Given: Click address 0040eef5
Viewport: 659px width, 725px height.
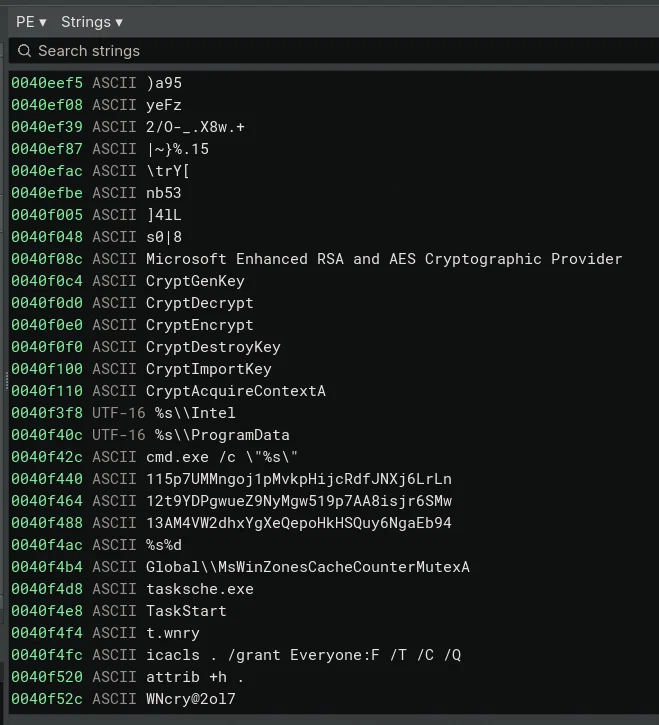Looking at the screenshot, I should [x=47, y=83].
